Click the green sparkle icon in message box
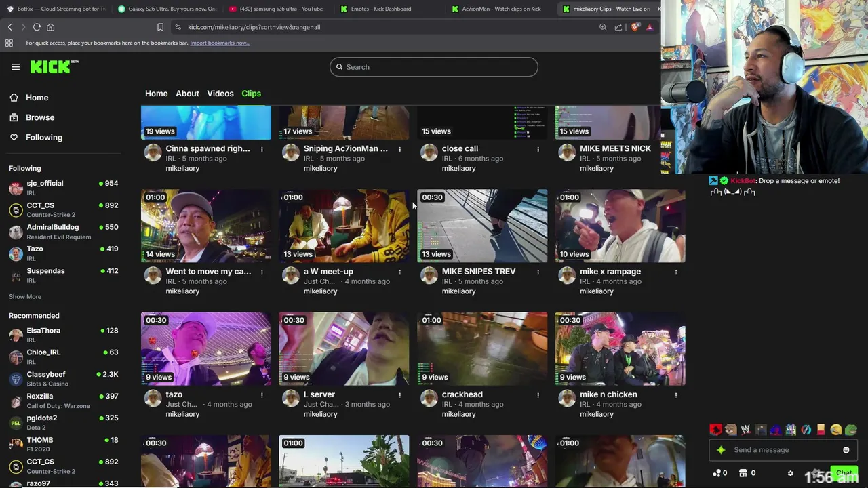 (x=721, y=450)
